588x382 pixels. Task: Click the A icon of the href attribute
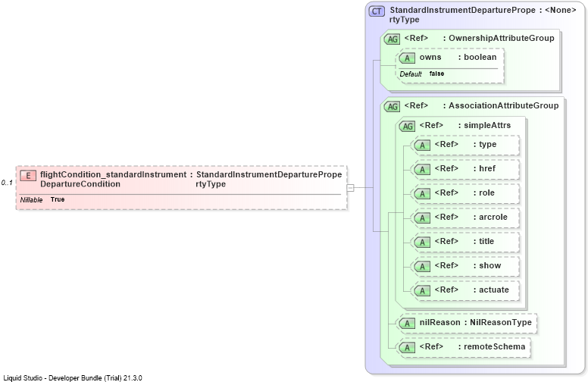[x=422, y=170]
